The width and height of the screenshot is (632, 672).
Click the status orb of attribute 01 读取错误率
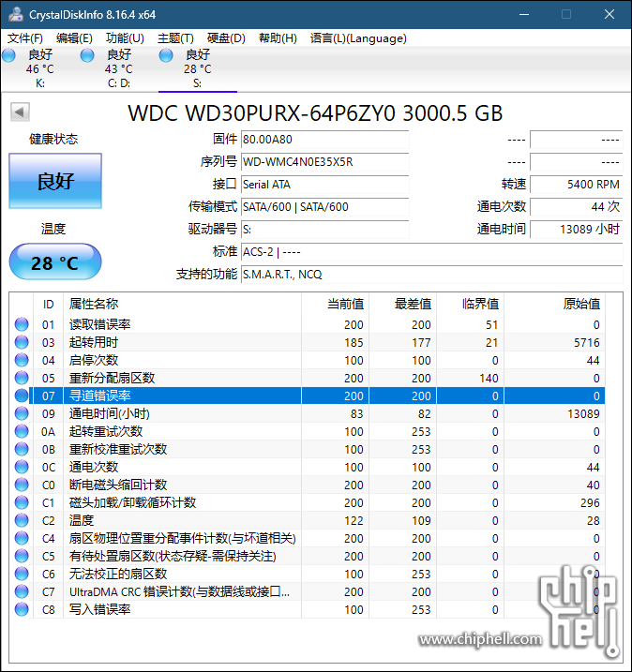pos(22,324)
